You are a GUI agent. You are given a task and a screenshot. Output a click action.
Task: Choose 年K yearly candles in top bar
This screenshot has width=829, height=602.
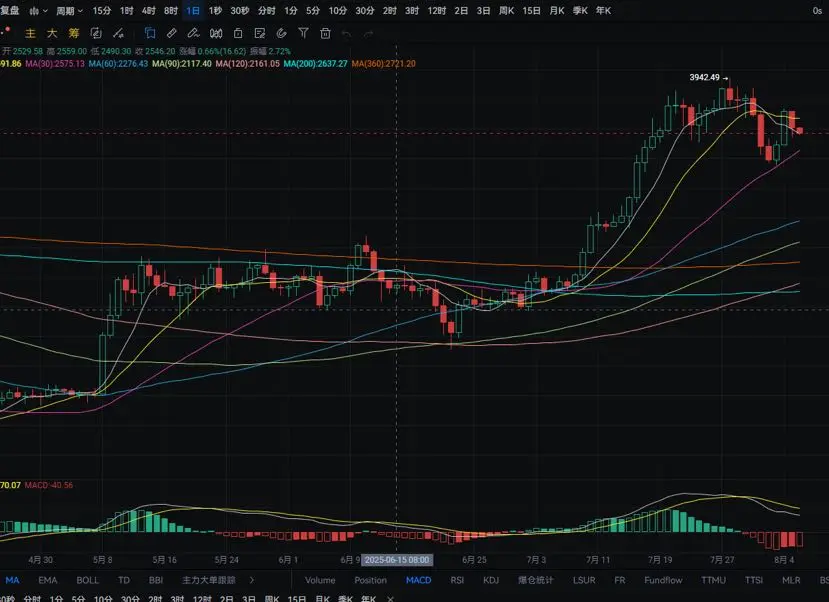click(603, 11)
